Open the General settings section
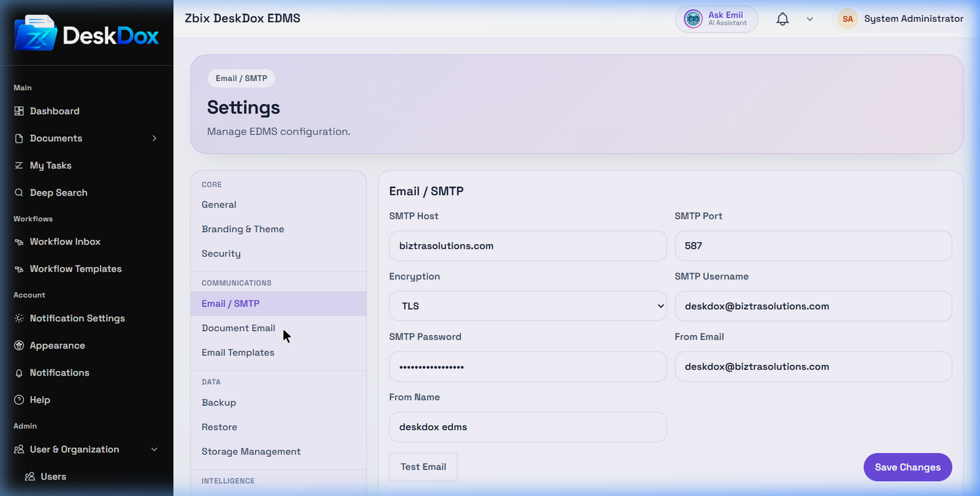Image resolution: width=980 pixels, height=496 pixels. pos(219,205)
